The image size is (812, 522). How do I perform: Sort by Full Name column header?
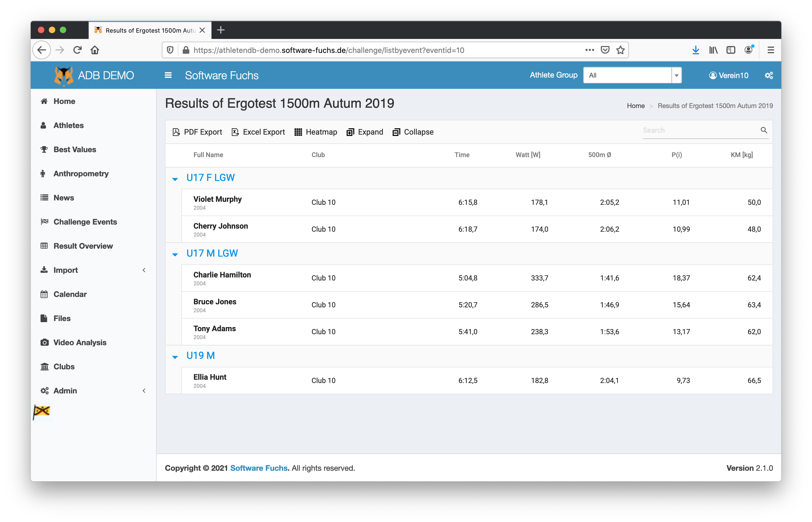coord(208,155)
